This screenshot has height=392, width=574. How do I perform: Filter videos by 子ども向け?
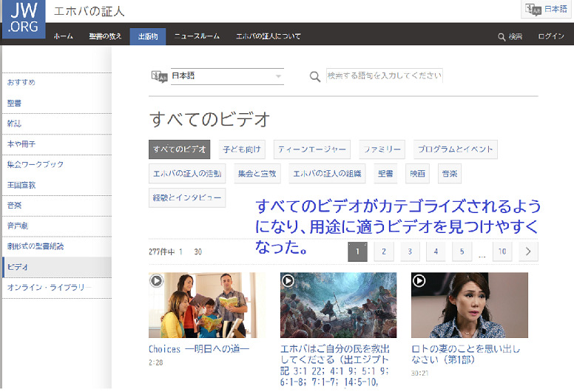click(242, 149)
